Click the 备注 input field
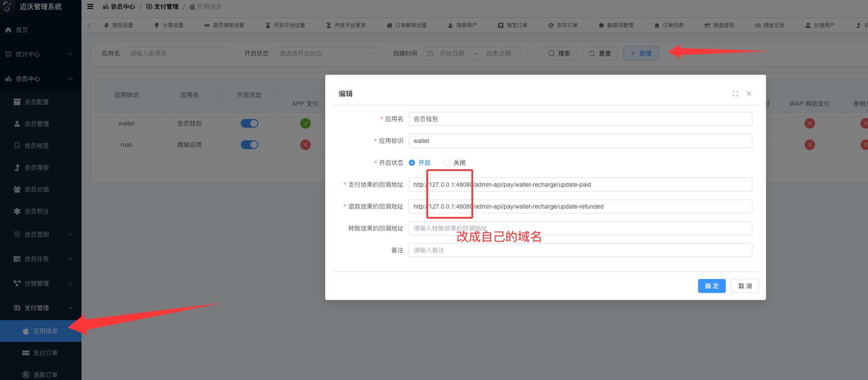This screenshot has height=380, width=868. [580, 250]
